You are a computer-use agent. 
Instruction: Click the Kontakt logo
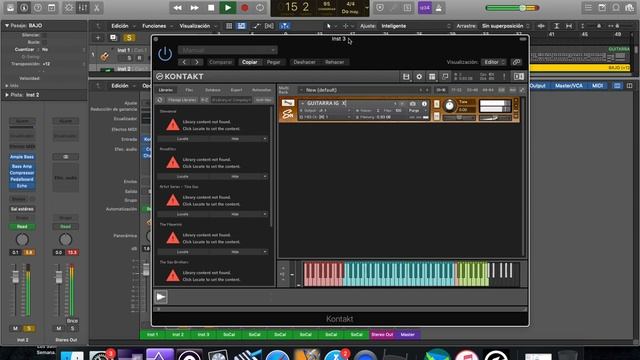point(180,76)
